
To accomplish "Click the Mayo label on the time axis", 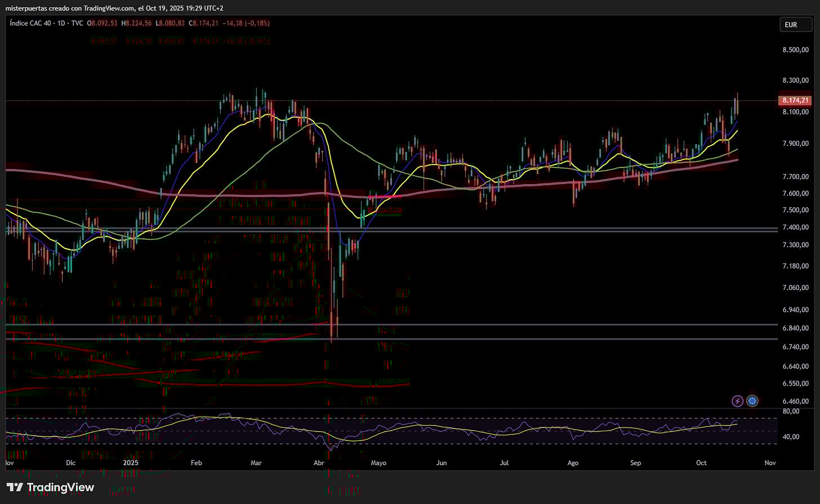I will click(379, 463).
